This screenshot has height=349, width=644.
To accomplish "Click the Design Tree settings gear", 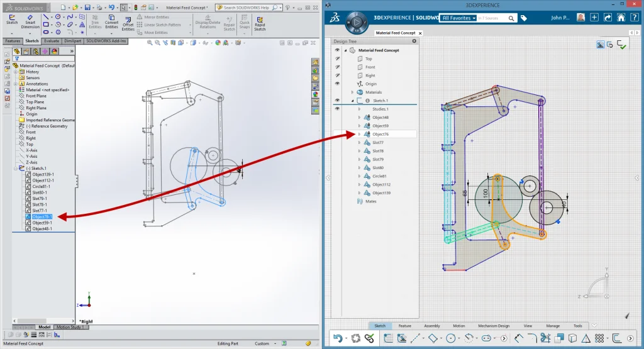I will pos(414,41).
